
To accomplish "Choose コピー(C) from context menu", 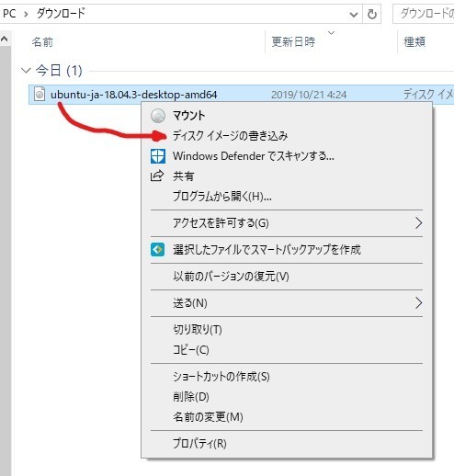I will tap(287, 349).
